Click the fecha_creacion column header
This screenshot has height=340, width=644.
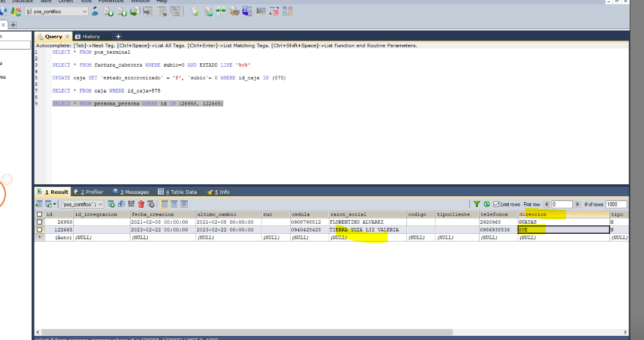pos(163,214)
